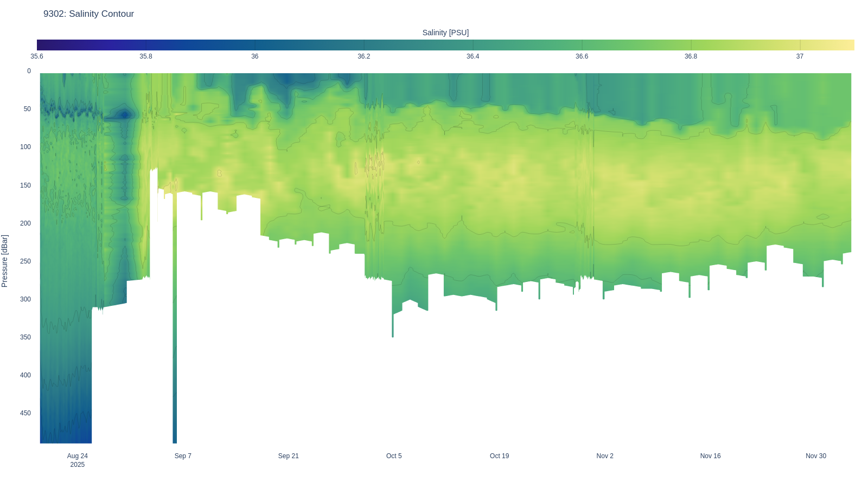Click the 35.6 colorbar tick label
868x488 pixels.
(x=37, y=56)
